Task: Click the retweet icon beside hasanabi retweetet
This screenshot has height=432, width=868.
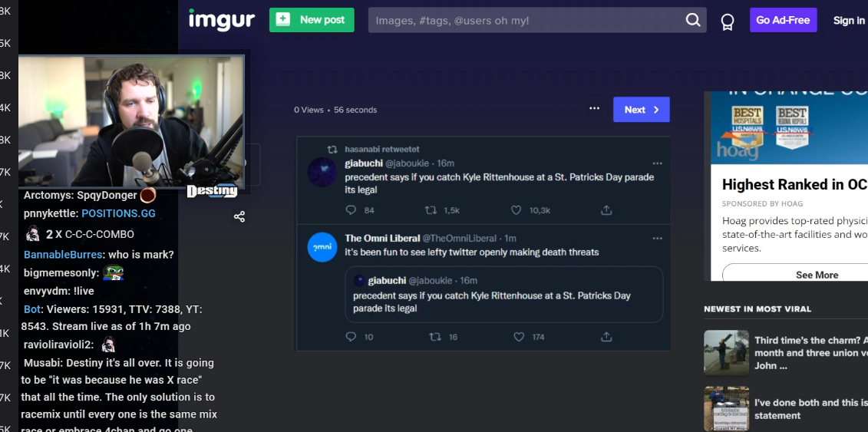Action: tap(332, 150)
